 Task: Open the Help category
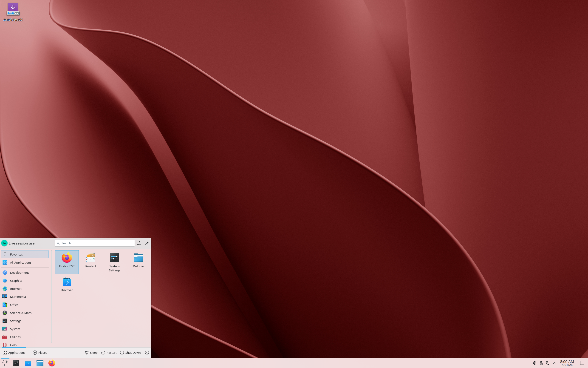[25, 345]
